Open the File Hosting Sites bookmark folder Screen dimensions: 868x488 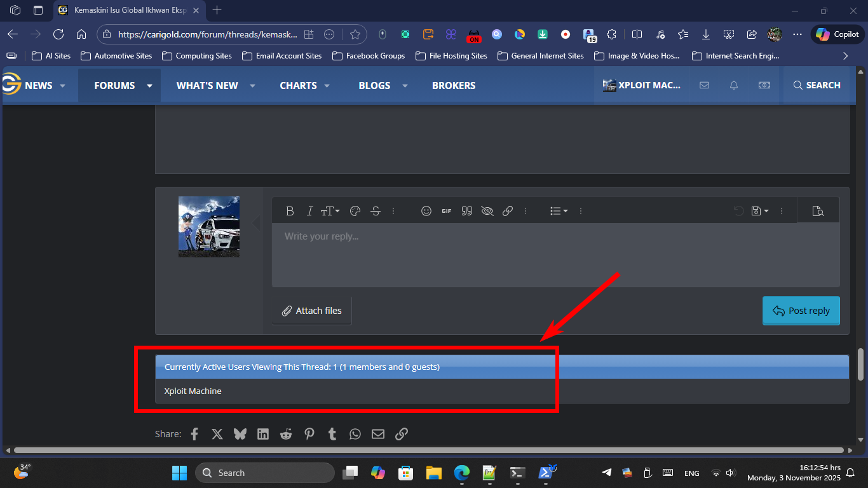pos(451,56)
